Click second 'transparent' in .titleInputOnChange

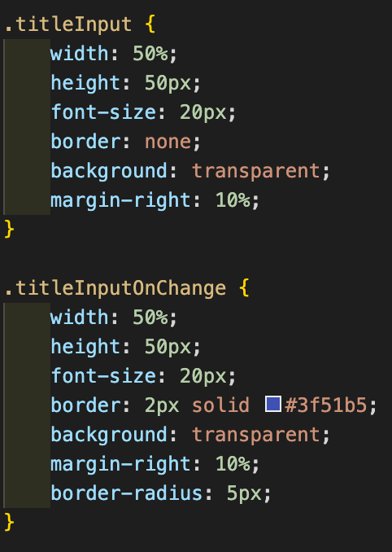(256, 435)
